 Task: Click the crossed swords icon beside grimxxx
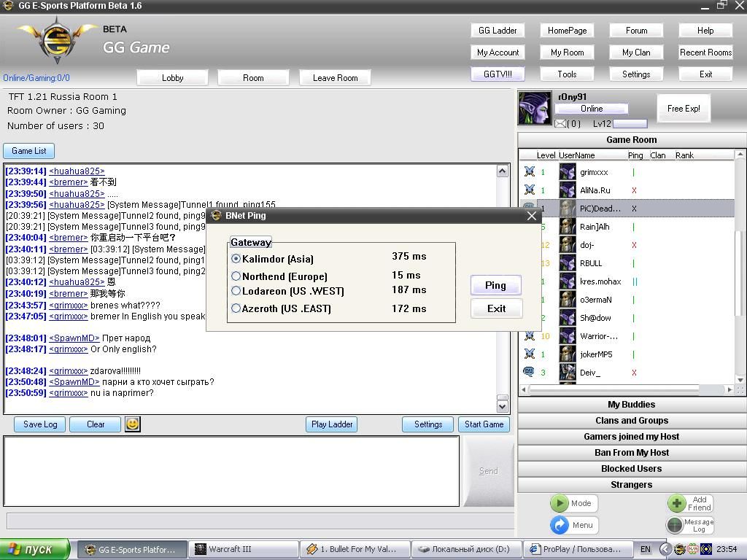530,171
